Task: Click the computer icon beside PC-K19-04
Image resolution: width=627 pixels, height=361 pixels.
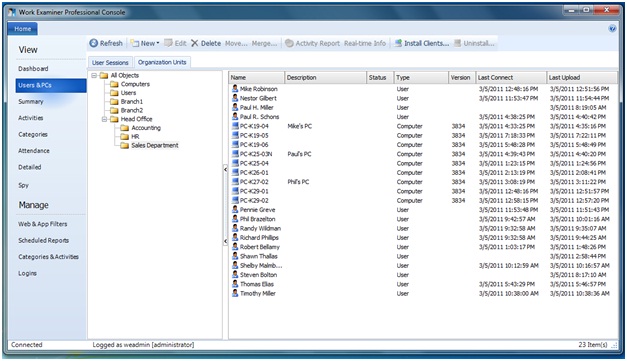Action: 235,126
